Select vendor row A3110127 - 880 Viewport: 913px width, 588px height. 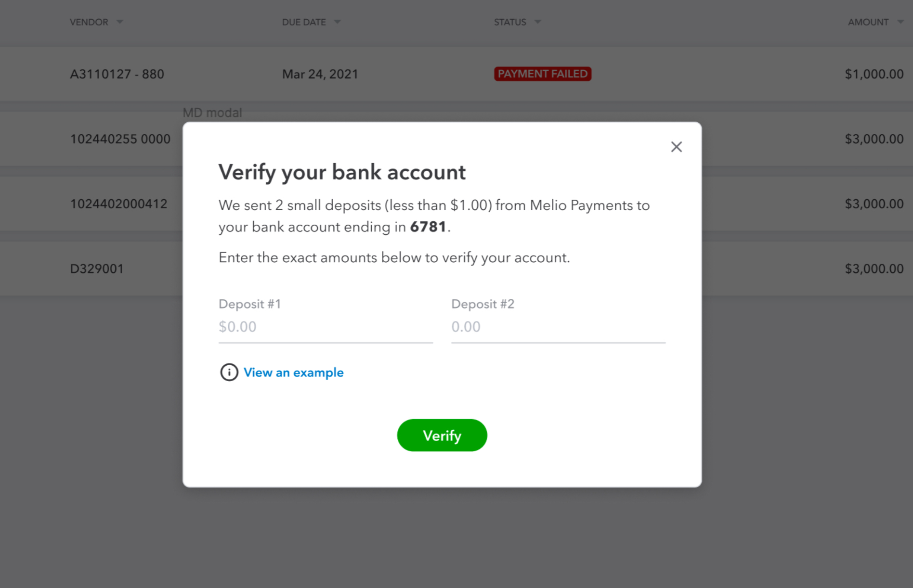pos(117,74)
